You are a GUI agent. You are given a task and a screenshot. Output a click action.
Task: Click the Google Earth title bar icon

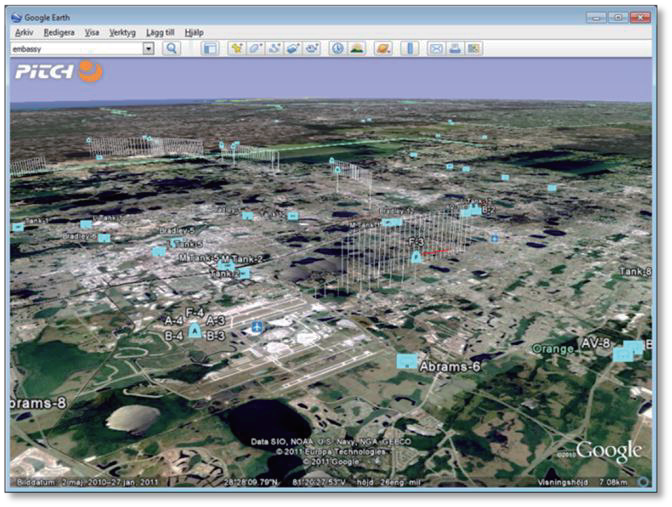pyautogui.click(x=16, y=18)
